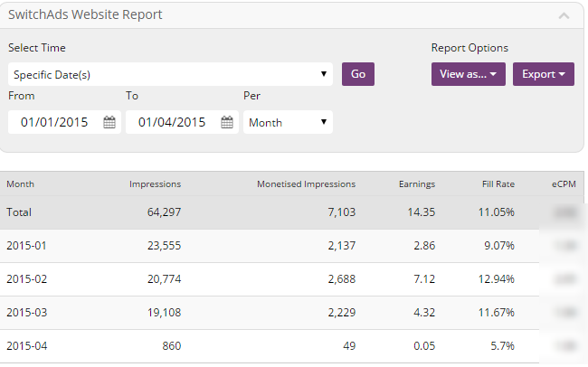Click total fill rate 11.05%
Image resolution: width=588 pixels, height=367 pixels.
pyautogui.click(x=496, y=212)
